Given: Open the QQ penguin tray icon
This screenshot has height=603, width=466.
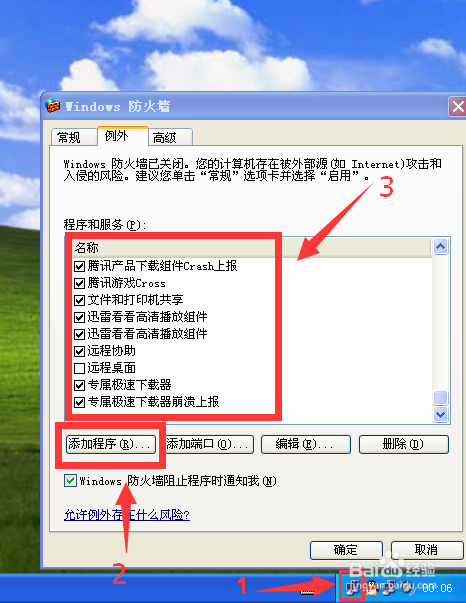Looking at the screenshot, I should 371,587.
